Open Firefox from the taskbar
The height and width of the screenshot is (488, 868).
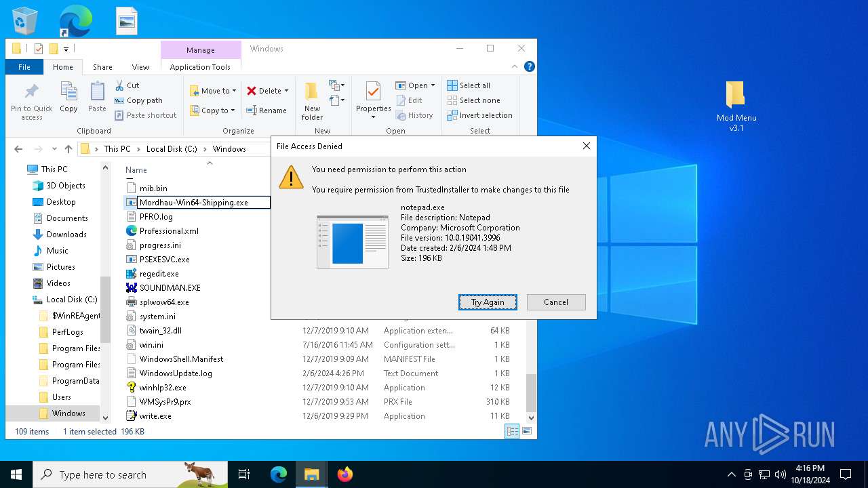[345, 474]
